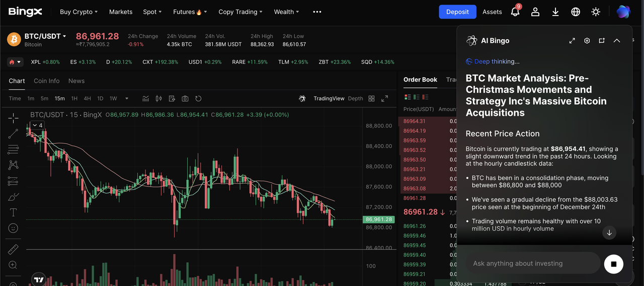Open the emoji sticker tool
The image size is (644, 286).
click(x=13, y=228)
